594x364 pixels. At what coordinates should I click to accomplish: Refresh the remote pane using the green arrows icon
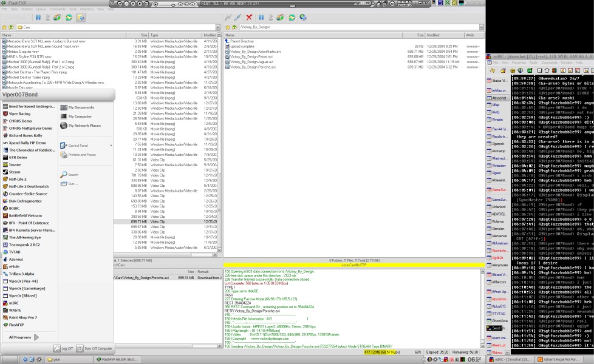[x=291, y=18]
